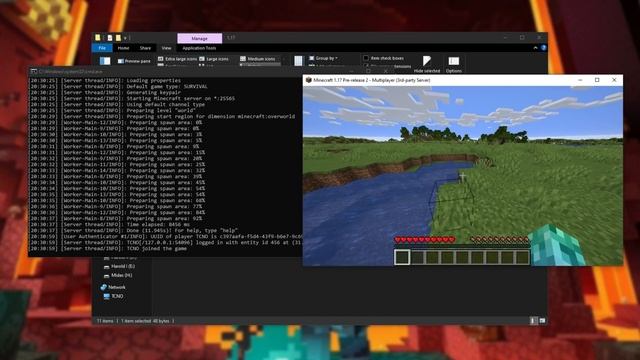Click the Minecraft hunger bar
The image size is (640, 360).
500,240
